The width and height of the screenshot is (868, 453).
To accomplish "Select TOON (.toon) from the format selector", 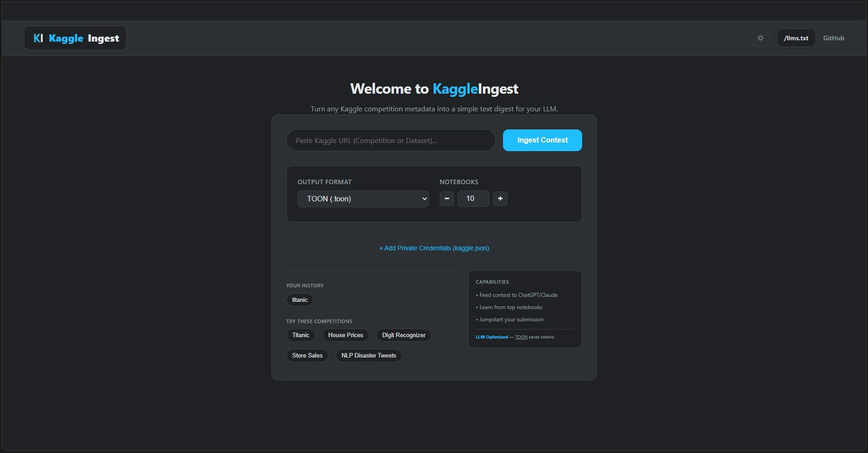I will tap(363, 199).
